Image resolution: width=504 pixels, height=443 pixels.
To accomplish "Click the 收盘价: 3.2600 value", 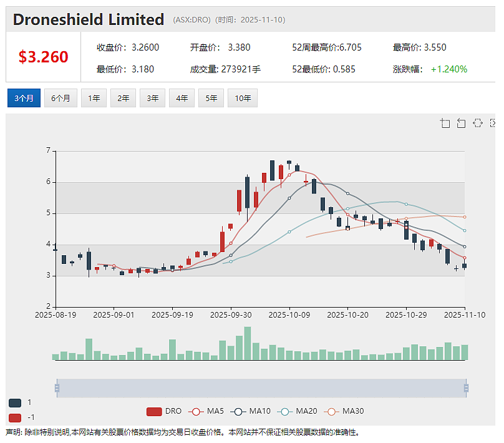I will tap(128, 47).
